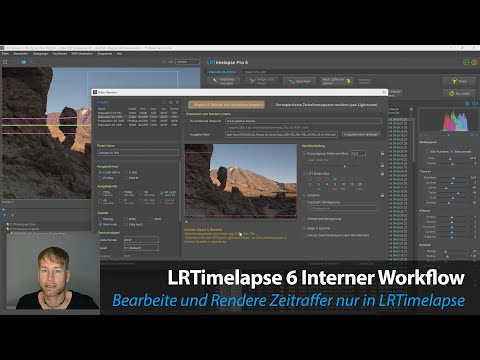Screen dimensions: 480x360
Task: Select the Production 4K UHD preset row
Action: (138, 121)
